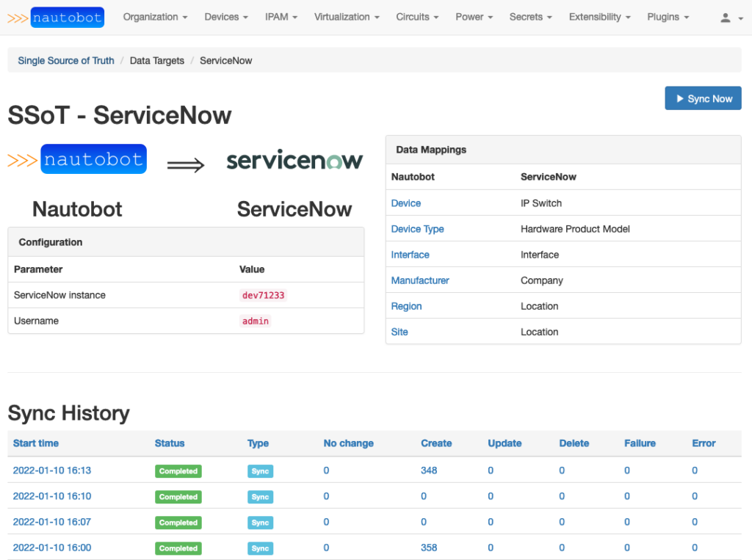
Task: Open the sync record from 2022-01-10 16:13
Action: tap(51, 470)
